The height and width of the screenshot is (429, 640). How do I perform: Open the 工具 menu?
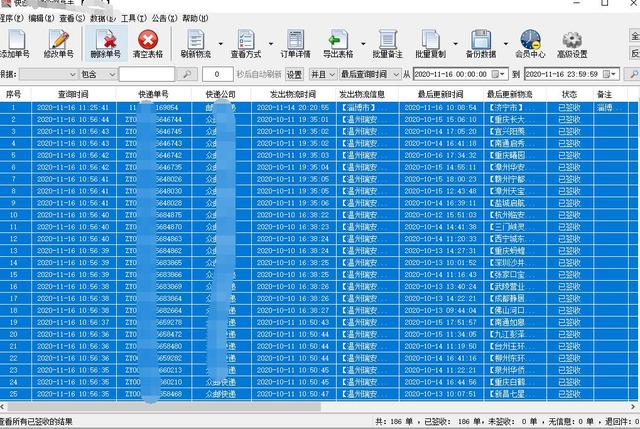click(133, 18)
